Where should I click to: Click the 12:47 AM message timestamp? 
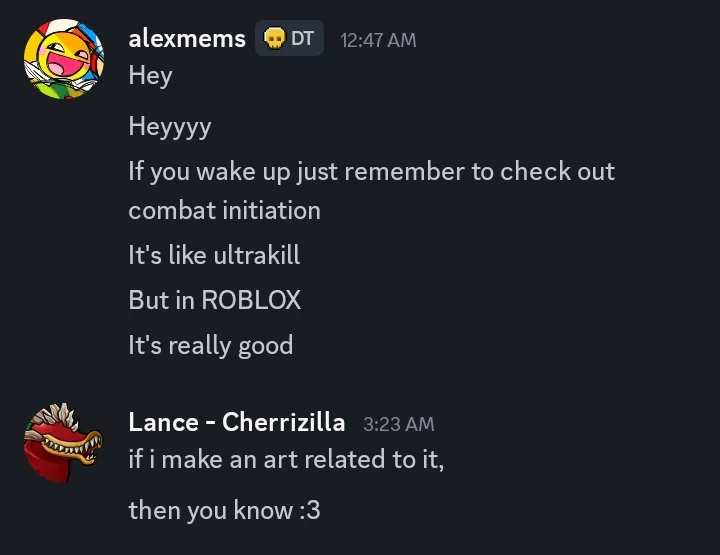(378, 40)
